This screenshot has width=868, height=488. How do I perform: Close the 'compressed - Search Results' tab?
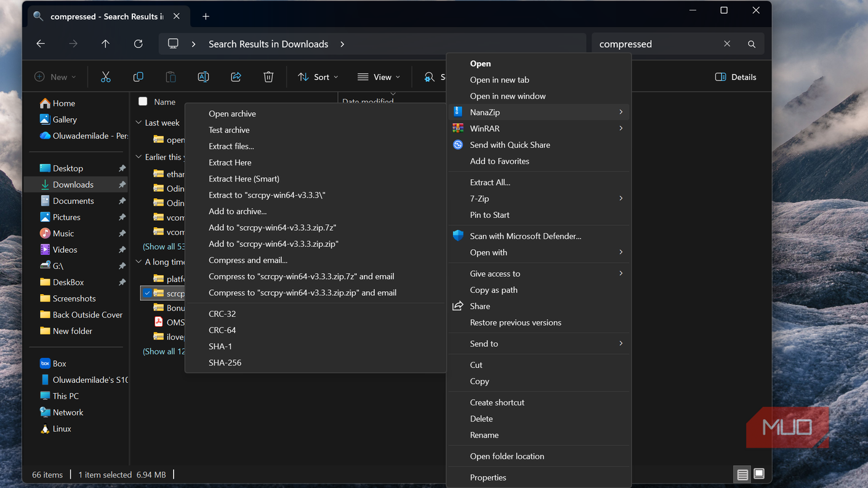tap(177, 16)
